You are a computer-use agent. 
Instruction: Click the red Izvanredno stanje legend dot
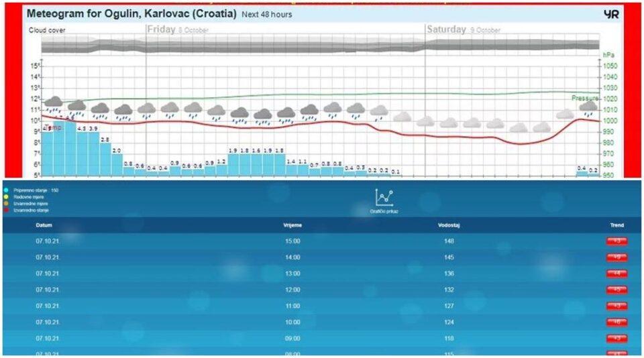6,210
